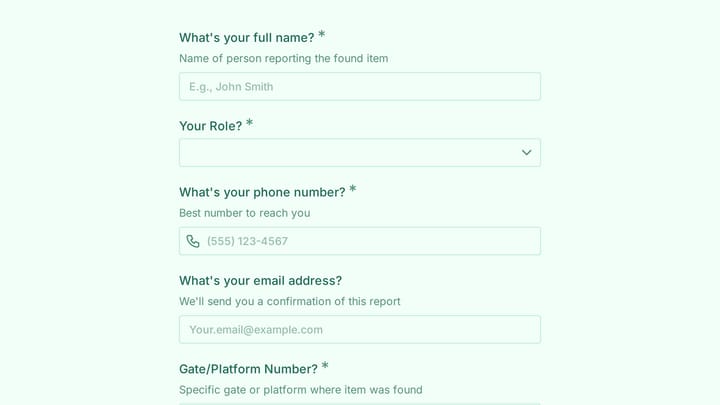This screenshot has height=405, width=720.
Task: Click the "Best number to reach you" hint
Action: tap(245, 213)
